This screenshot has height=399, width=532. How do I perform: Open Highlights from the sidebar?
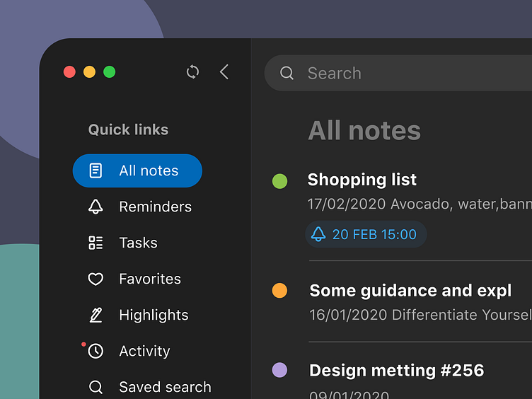tap(154, 316)
